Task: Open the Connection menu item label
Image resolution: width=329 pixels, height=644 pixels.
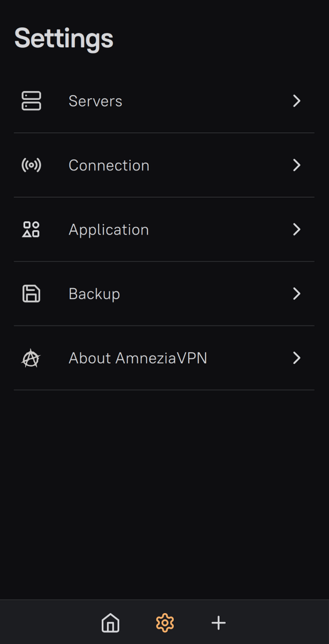Action: click(x=109, y=165)
